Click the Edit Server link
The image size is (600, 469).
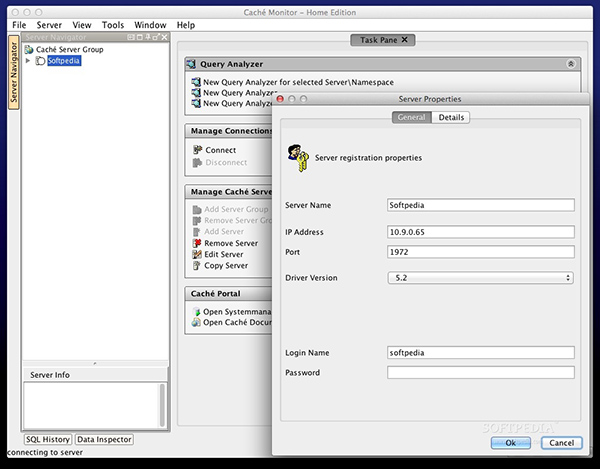tap(223, 254)
